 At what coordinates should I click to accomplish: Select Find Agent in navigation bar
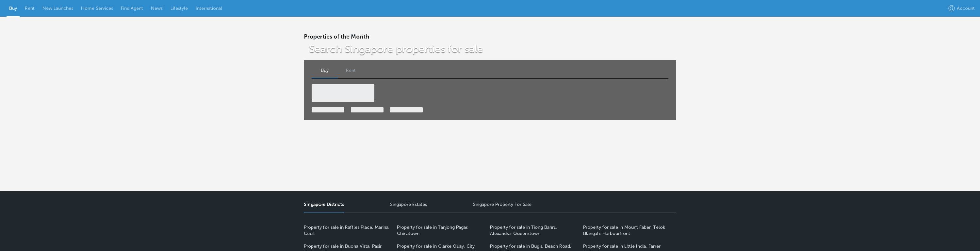coord(132,8)
